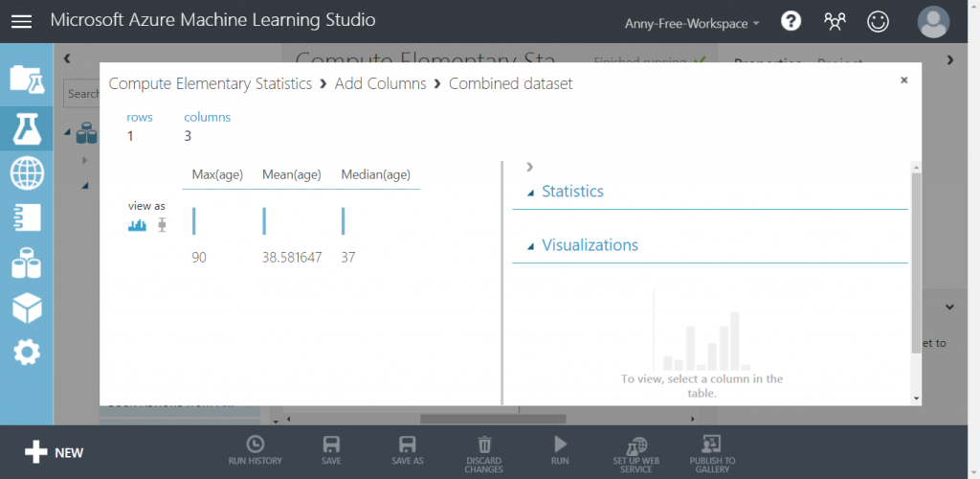Click PUBLISH TO GALLERY
980x479 pixels.
[712, 455]
